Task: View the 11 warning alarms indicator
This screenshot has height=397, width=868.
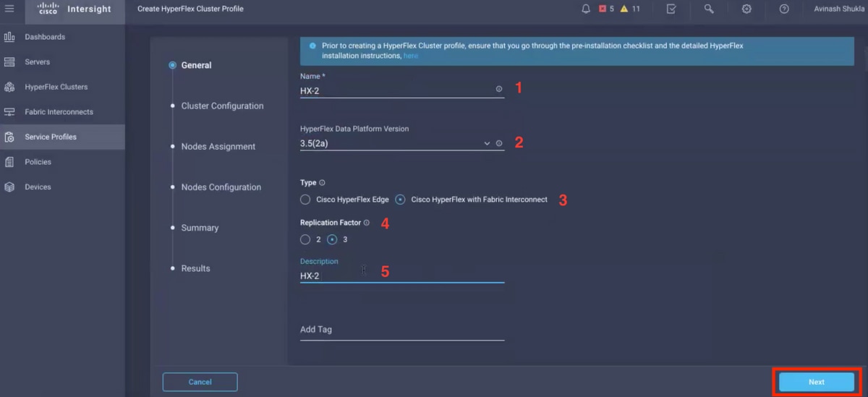Action: click(630, 9)
